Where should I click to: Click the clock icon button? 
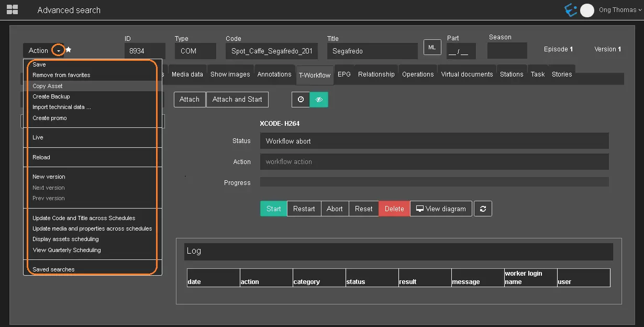point(301,100)
